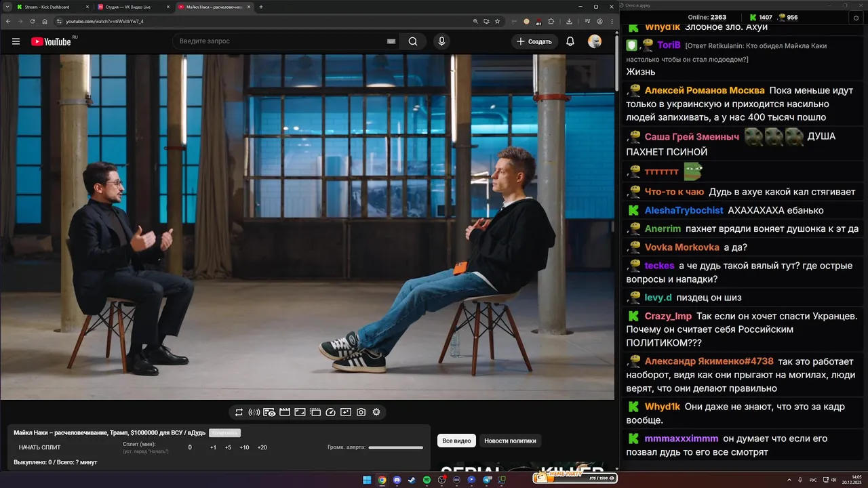Click username 'Crazy_Imp' in chat
Viewport: 868px width, 488px height.
tap(668, 316)
